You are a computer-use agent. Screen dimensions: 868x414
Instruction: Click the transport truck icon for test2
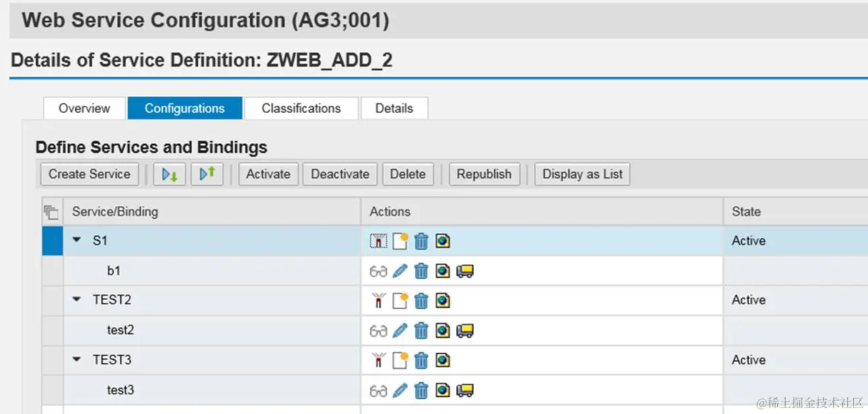[x=465, y=331]
